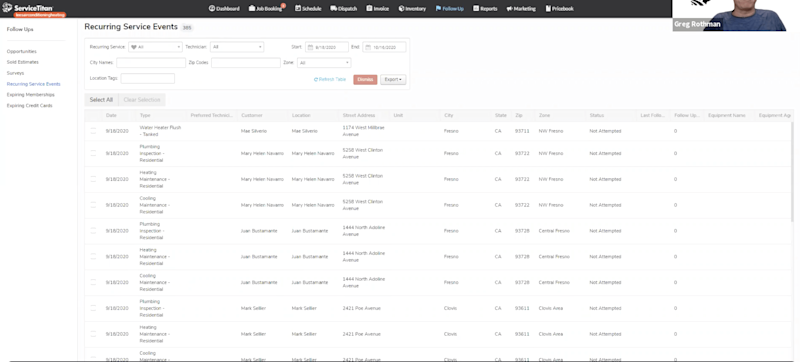Click NW Fresno zone in Mae Silverio row
The image size is (800, 362).
pos(551,131)
